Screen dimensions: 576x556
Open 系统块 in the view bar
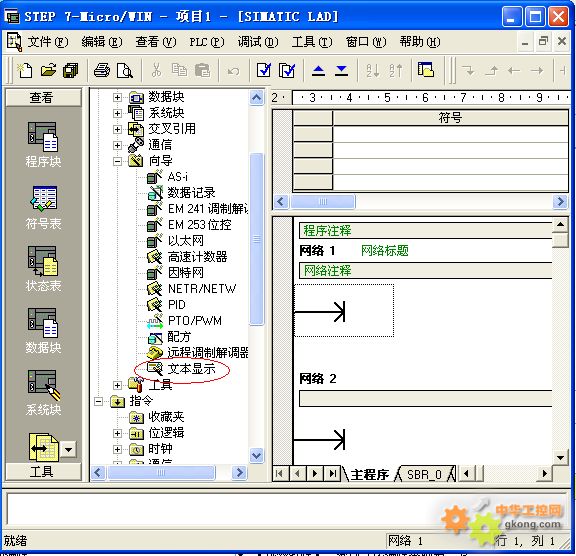43,393
